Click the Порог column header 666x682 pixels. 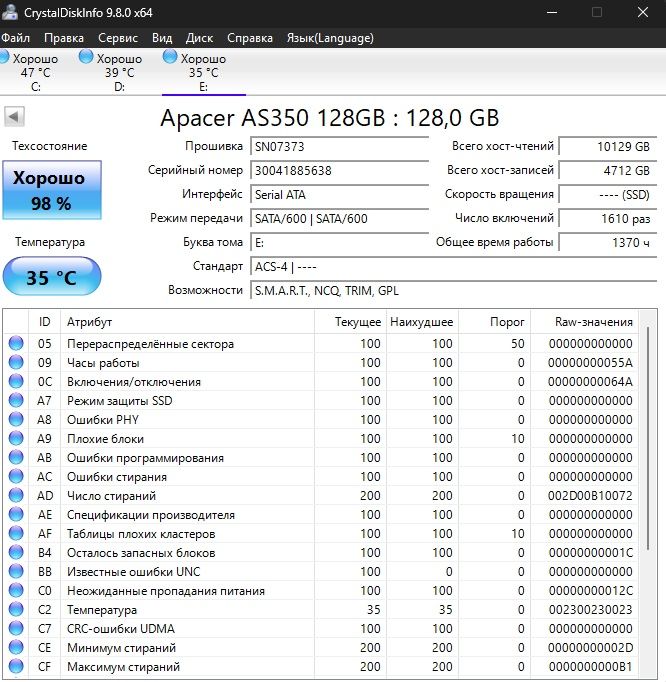pos(495,322)
